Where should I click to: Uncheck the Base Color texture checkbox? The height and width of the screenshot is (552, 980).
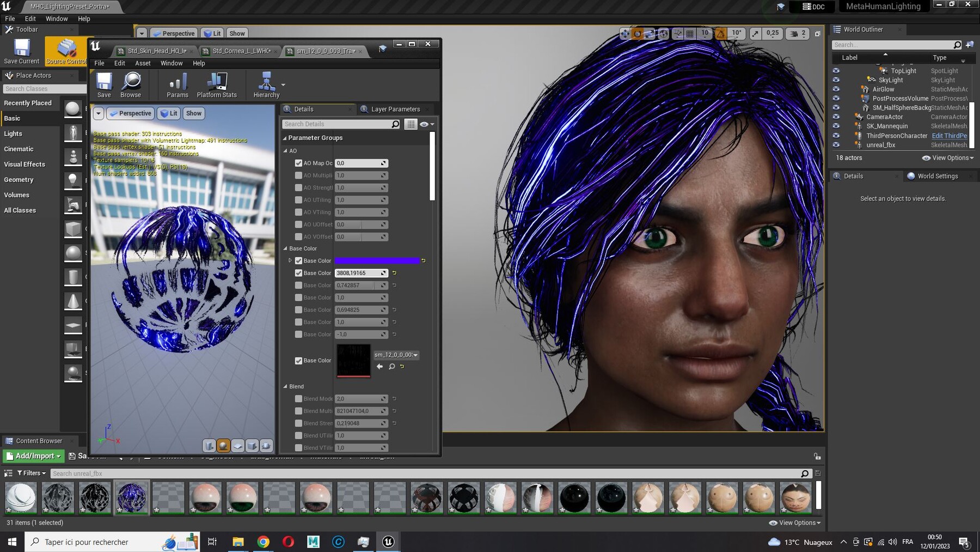click(298, 361)
